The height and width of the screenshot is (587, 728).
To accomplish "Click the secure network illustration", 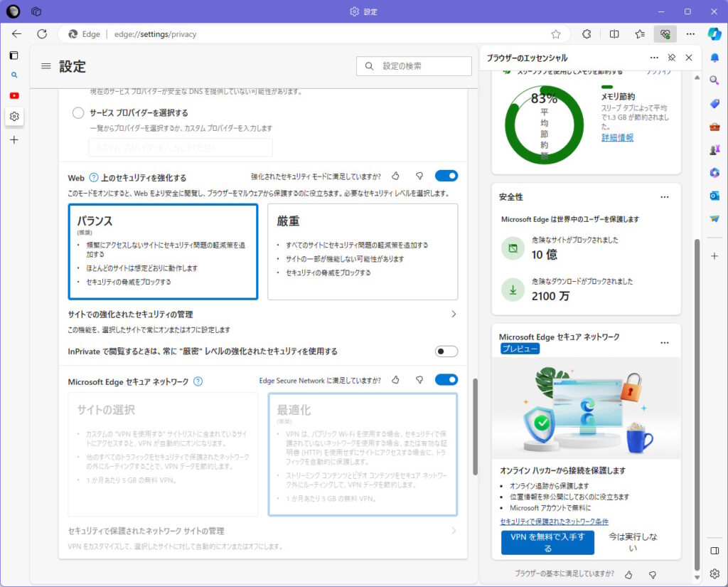I will tap(586, 408).
